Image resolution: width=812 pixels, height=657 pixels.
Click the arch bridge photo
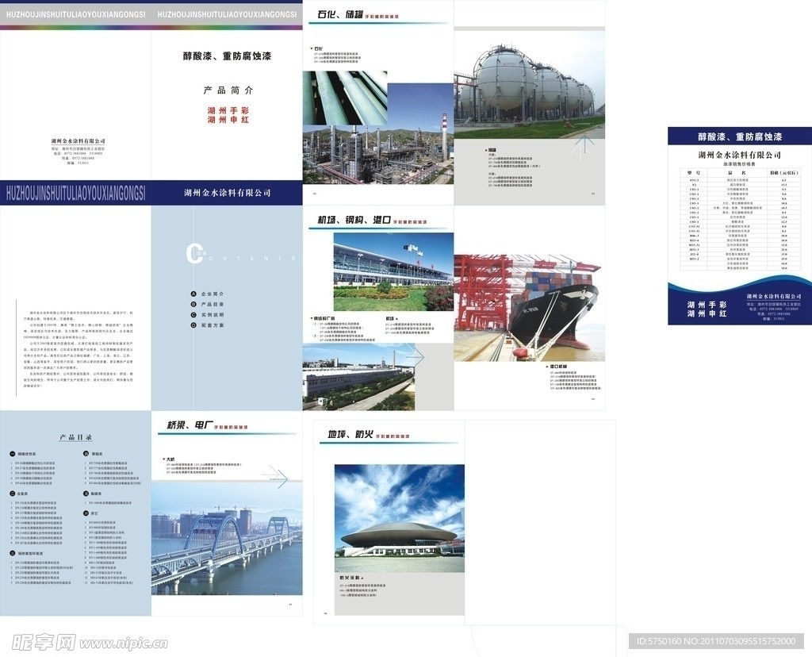point(227,538)
